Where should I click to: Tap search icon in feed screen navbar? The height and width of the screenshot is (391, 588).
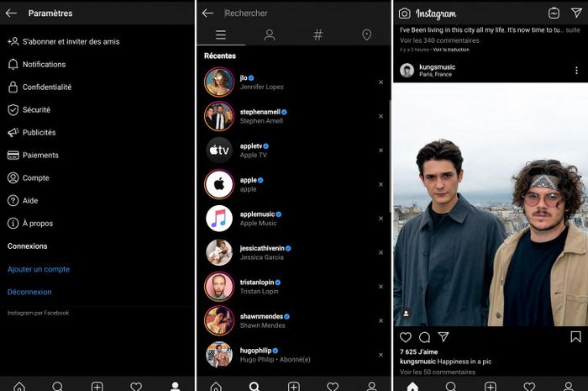pos(451,386)
